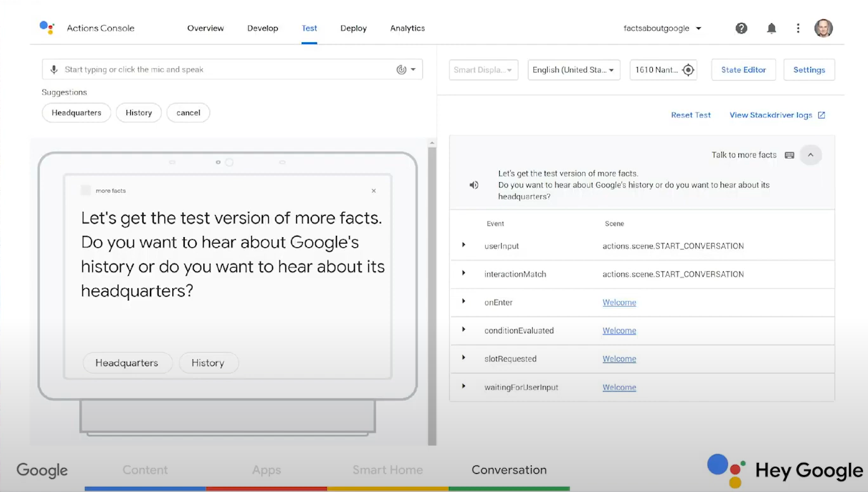Go to the Overview tab

[206, 28]
